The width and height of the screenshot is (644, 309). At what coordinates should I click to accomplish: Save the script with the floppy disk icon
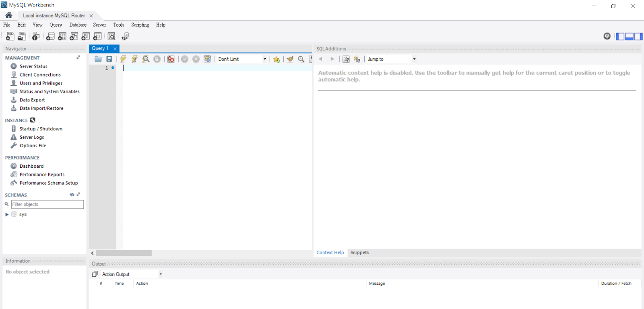click(109, 59)
